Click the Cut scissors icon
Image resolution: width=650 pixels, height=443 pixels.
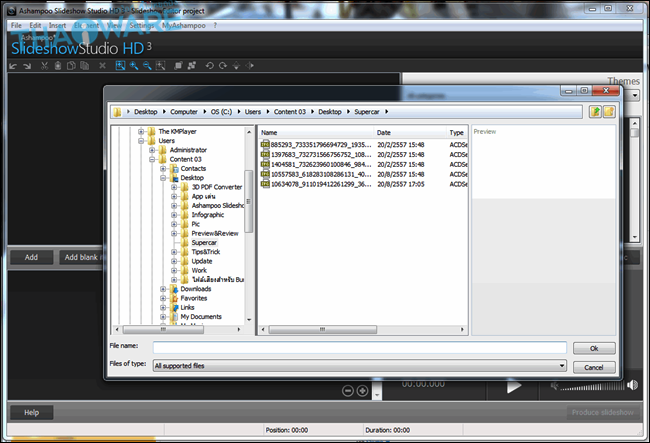[44, 65]
